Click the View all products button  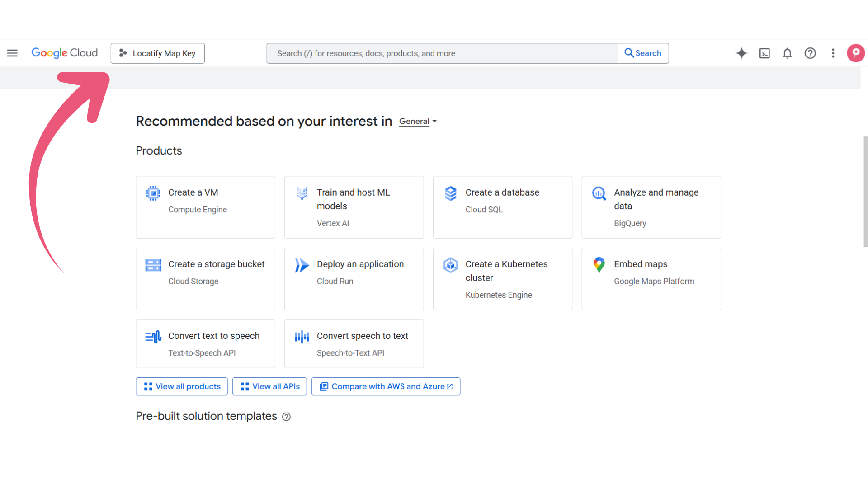[x=182, y=386]
